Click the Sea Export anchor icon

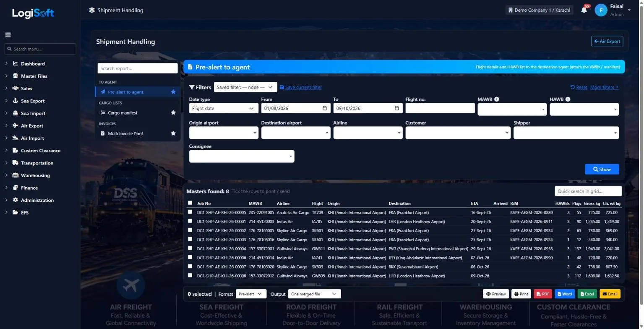(16, 101)
